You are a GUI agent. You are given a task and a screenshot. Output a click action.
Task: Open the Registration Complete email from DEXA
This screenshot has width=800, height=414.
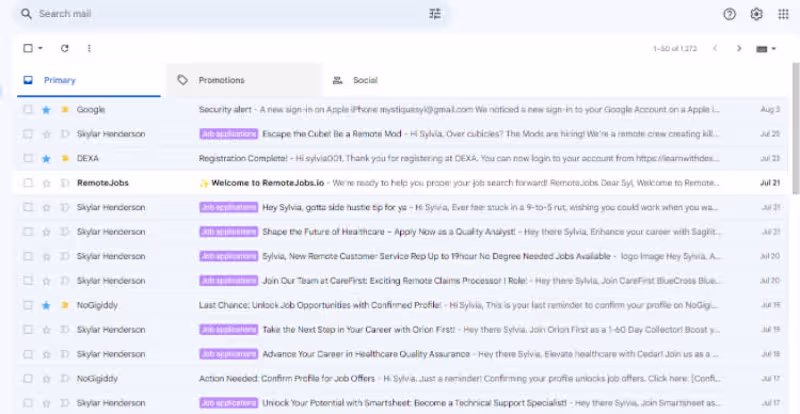point(401,158)
